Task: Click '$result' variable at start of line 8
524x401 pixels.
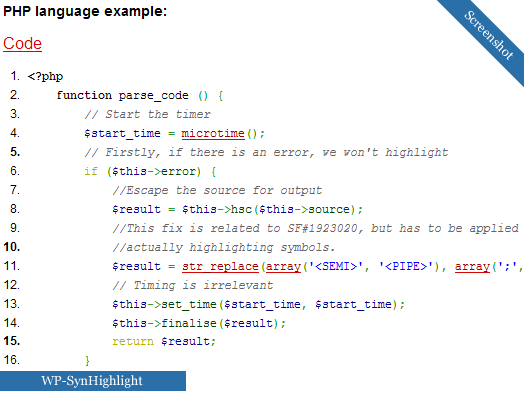Action: pos(136,210)
